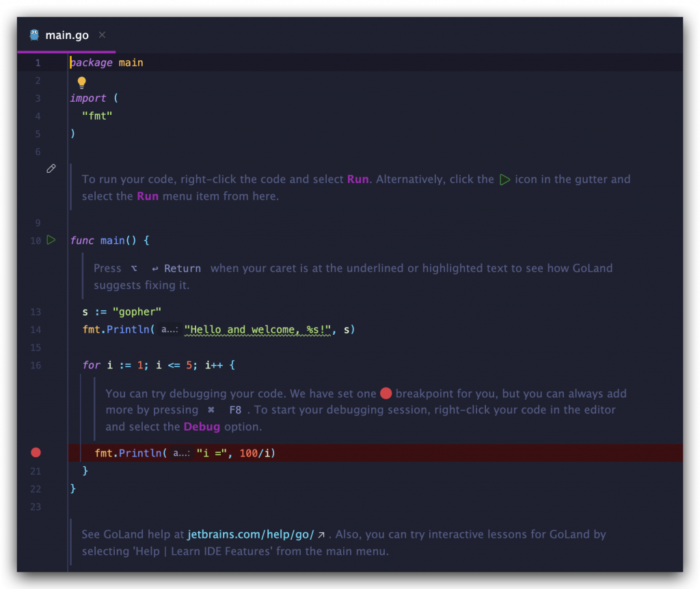Expand the parameter hint before "i ="
Viewport: 700px width, 589px height.
[181, 453]
